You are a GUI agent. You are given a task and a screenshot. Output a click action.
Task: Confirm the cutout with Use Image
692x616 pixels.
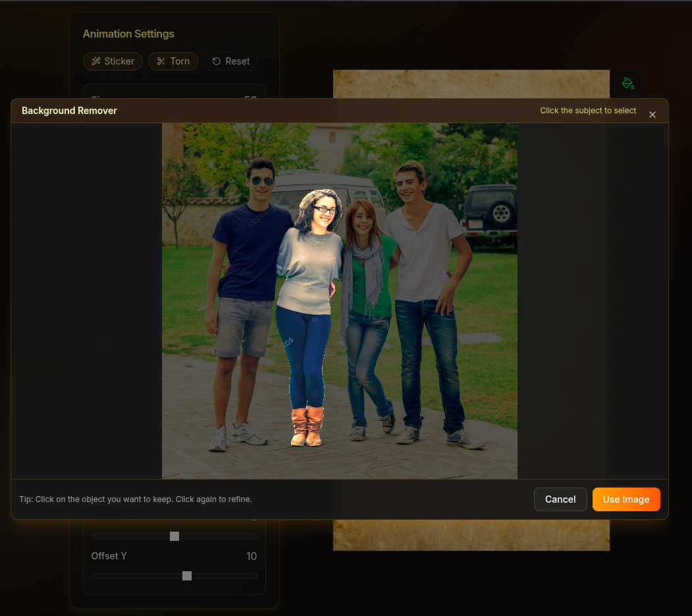625,499
